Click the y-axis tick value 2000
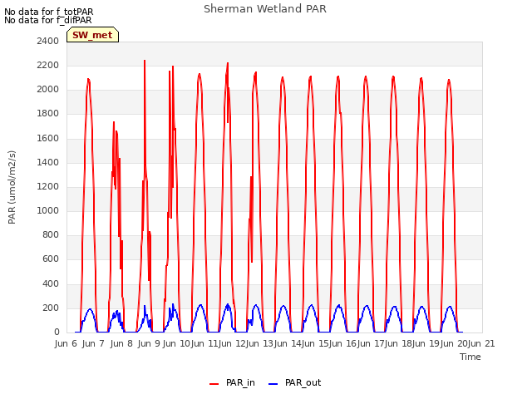 [x=48, y=89]
